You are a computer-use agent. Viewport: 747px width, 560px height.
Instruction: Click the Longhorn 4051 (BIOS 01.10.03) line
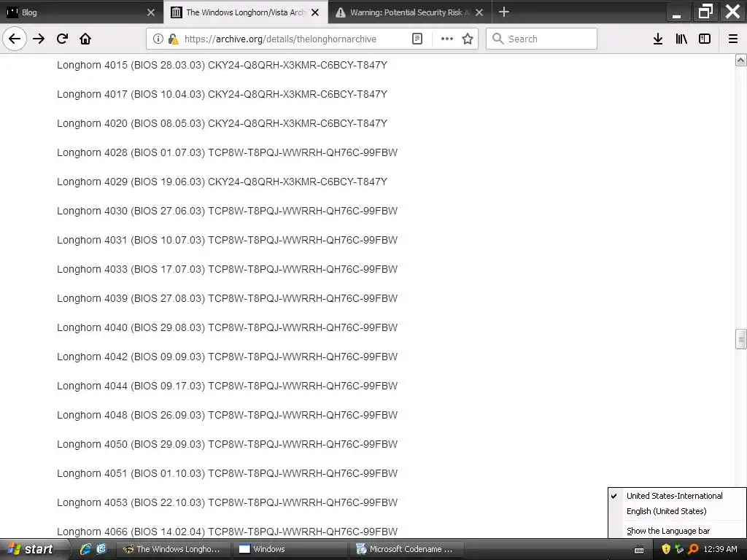point(228,473)
